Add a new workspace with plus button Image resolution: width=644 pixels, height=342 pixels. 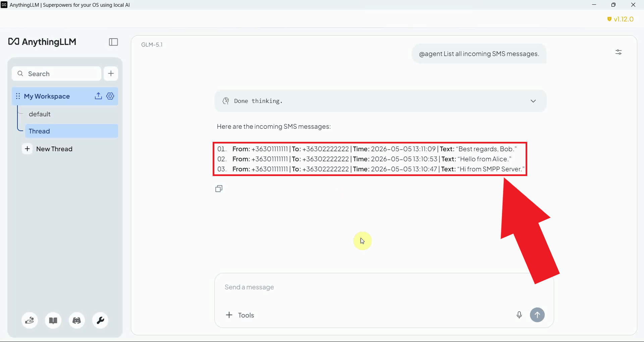pyautogui.click(x=111, y=73)
